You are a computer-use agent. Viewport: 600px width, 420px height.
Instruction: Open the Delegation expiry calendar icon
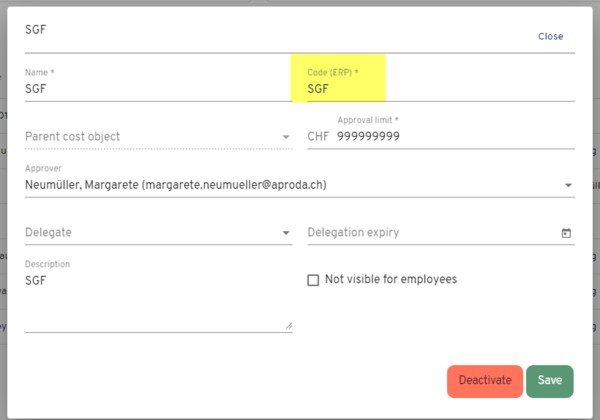(x=567, y=233)
